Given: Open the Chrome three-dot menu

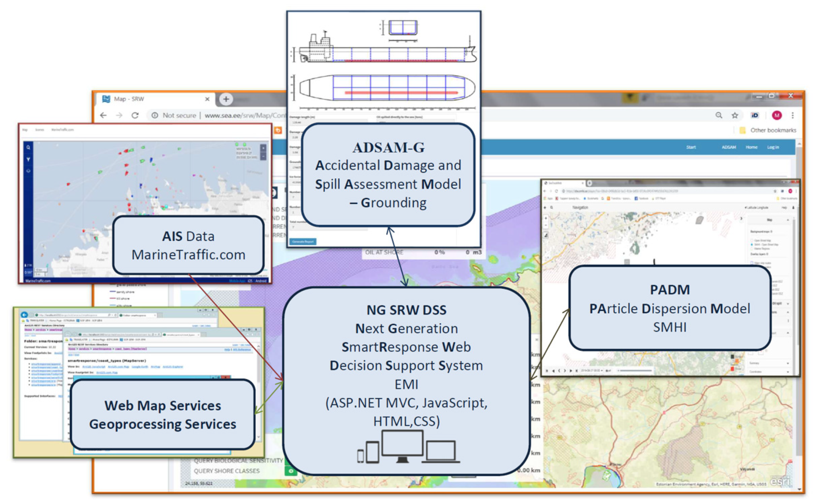Looking at the screenshot, I should [x=793, y=115].
